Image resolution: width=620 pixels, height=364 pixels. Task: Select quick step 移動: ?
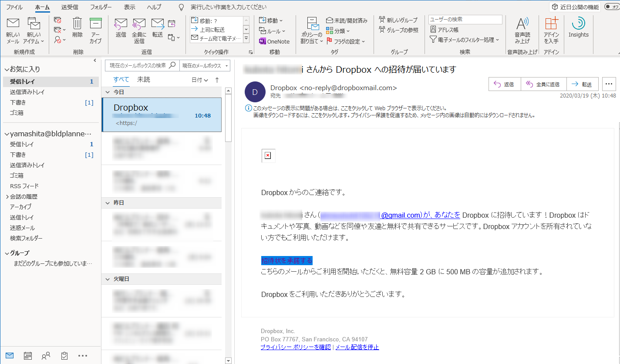216,21
